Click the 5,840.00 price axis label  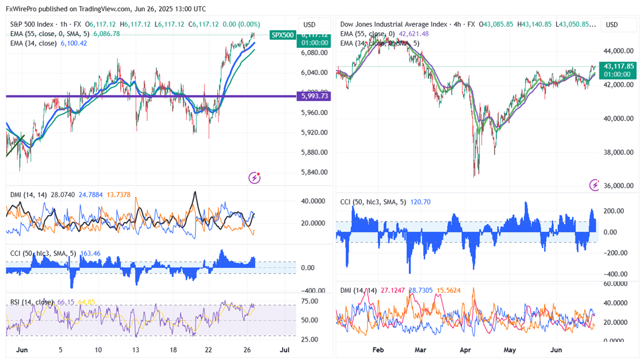(314, 172)
